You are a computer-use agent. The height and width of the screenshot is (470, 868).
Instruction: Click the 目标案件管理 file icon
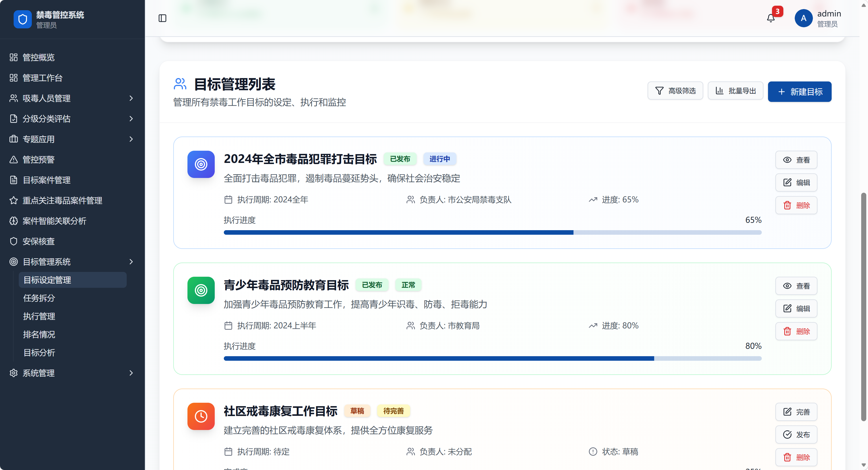pyautogui.click(x=13, y=180)
